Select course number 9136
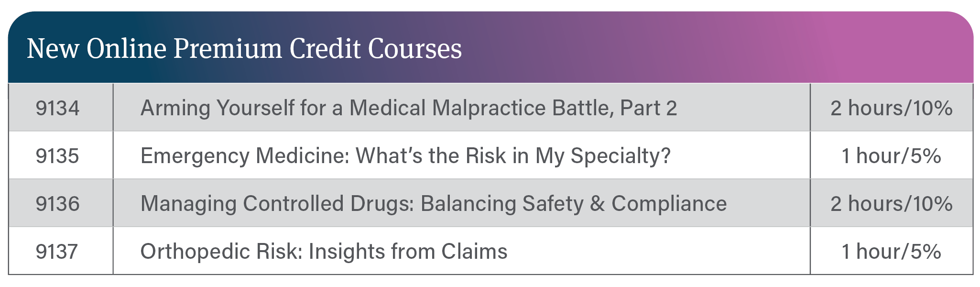The image size is (980, 287). tap(57, 204)
